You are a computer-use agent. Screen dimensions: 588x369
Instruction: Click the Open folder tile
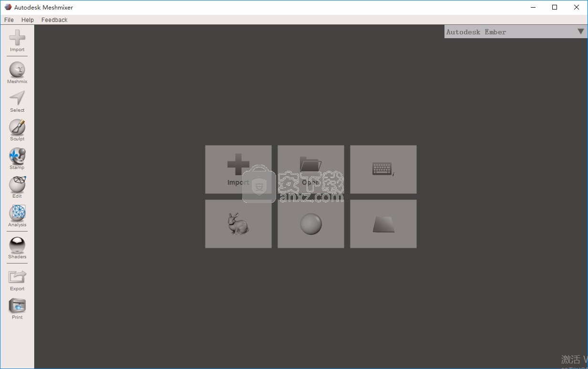[x=311, y=169]
